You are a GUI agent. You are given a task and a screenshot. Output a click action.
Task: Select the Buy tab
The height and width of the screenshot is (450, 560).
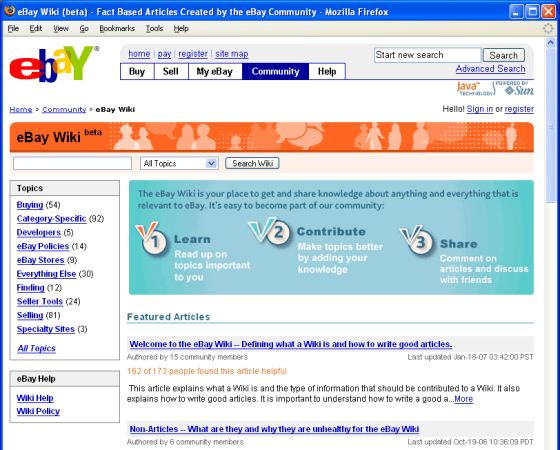(x=137, y=71)
